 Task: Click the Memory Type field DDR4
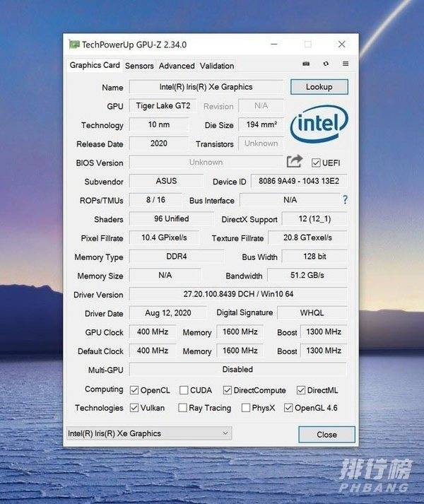point(177,256)
